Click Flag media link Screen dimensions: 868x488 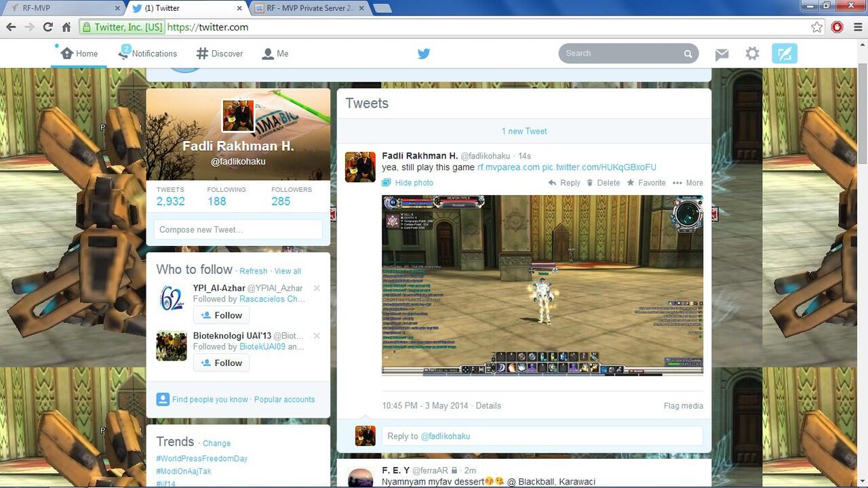pos(683,406)
